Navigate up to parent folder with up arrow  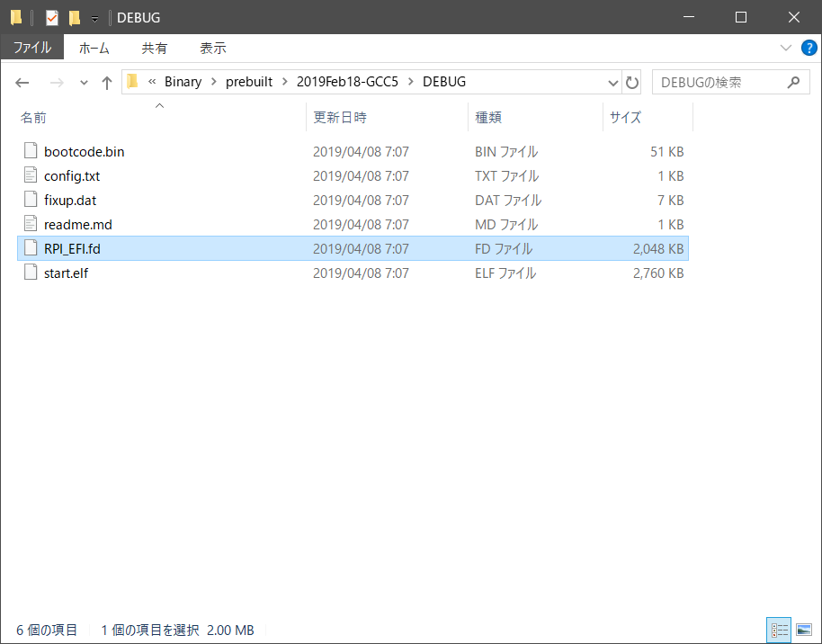(x=107, y=82)
